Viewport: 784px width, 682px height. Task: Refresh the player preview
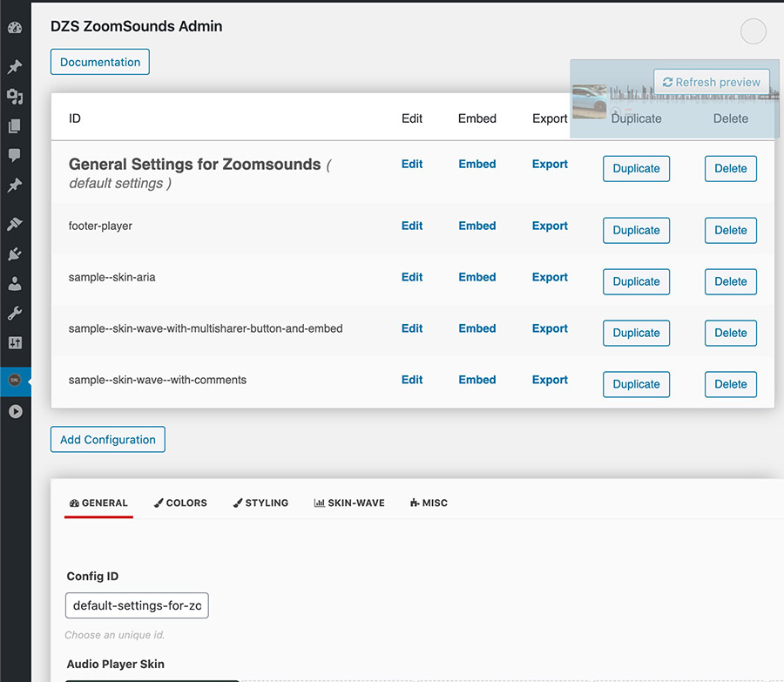[712, 82]
